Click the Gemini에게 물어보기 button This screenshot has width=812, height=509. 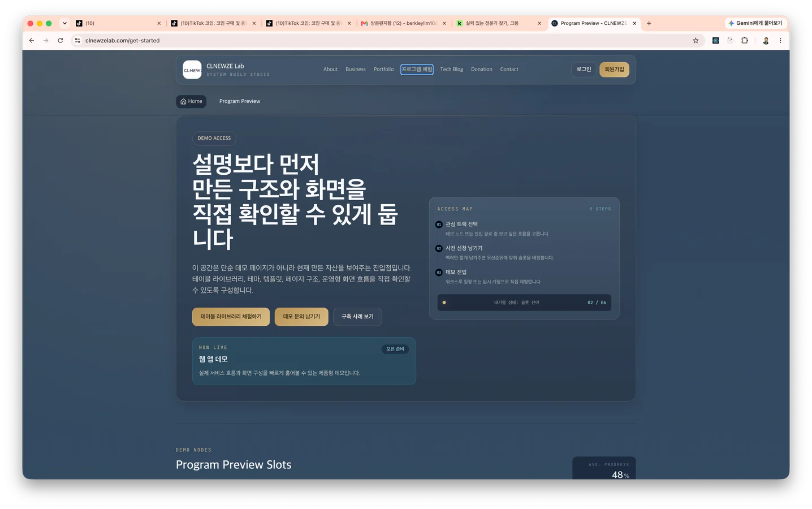tap(755, 23)
